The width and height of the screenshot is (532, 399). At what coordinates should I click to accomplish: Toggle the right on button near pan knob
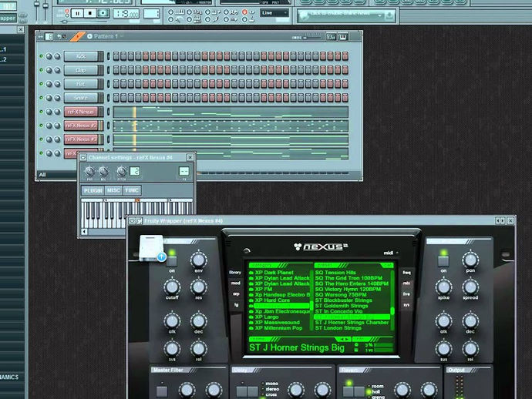click(x=443, y=261)
